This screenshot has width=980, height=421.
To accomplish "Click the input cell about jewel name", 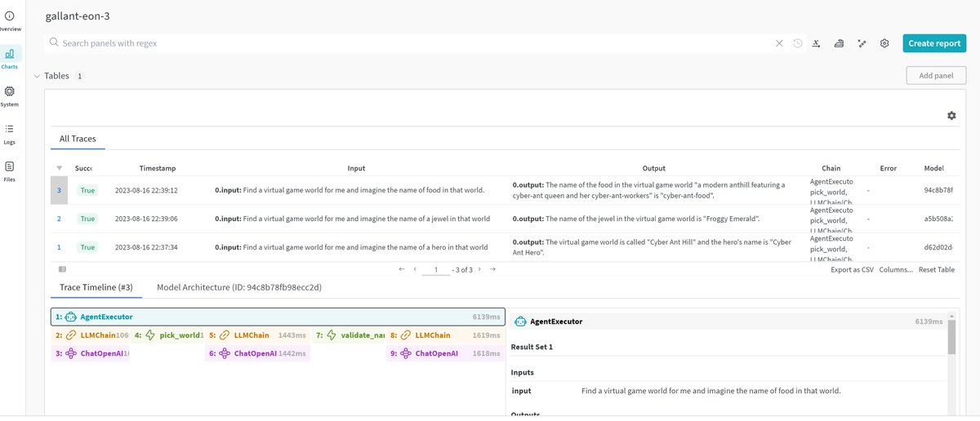I will coord(353,219).
